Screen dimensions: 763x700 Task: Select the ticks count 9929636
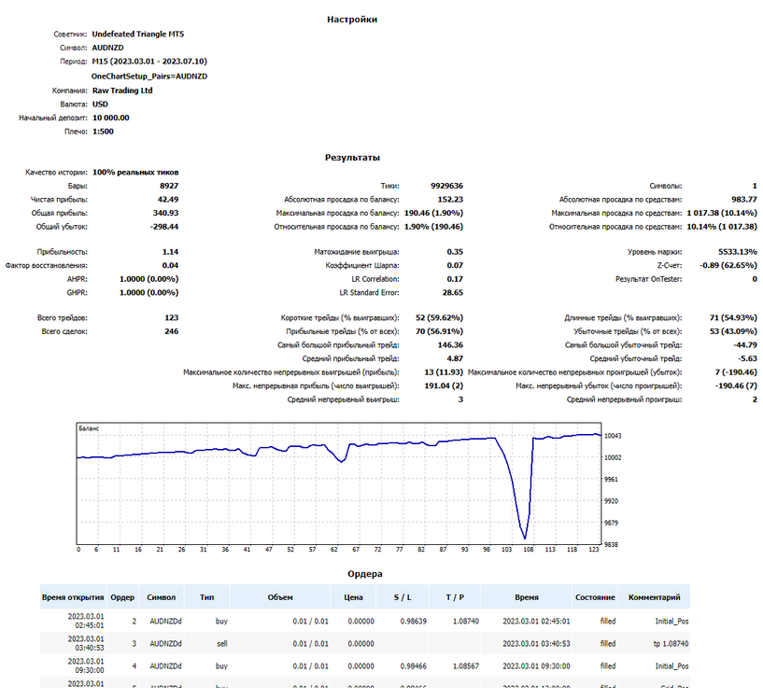[446, 186]
